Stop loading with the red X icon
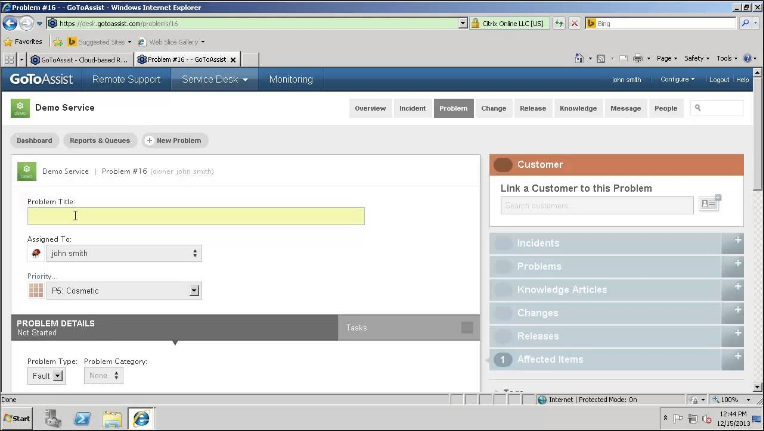The image size is (764, 431). [574, 23]
